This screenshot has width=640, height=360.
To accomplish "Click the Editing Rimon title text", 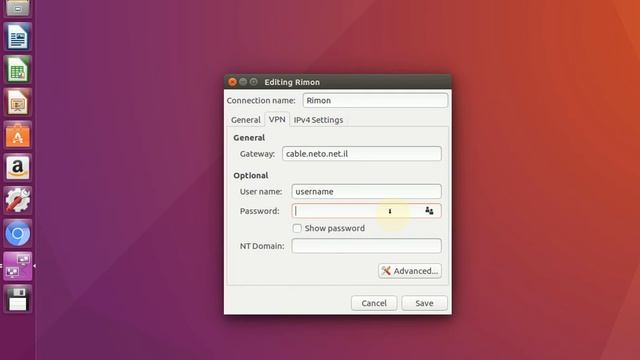I will click(x=292, y=82).
